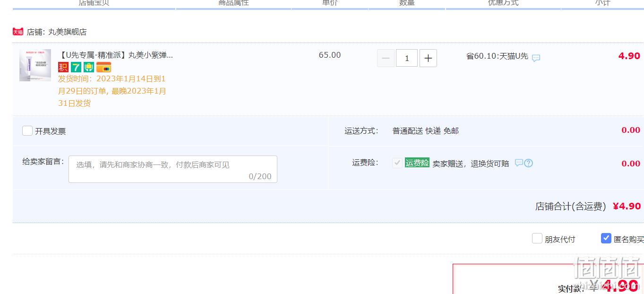This screenshot has height=294, width=644.
Task: Click the 给卖家留言 message field
Action: pyautogui.click(x=173, y=169)
